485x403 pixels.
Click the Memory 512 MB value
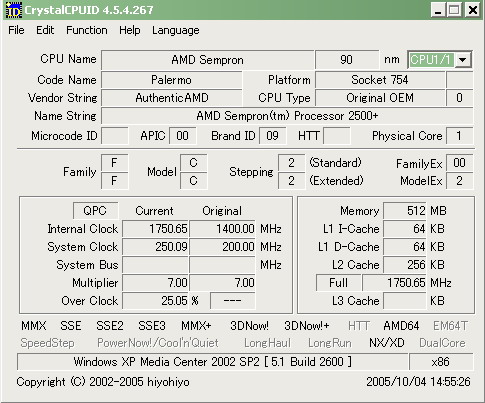click(x=405, y=211)
